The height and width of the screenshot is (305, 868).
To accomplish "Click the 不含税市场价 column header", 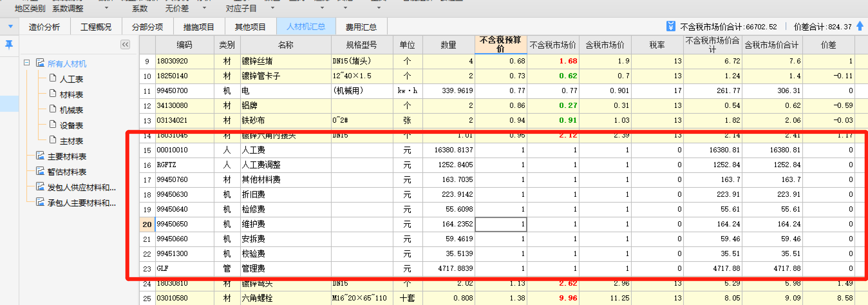I will tap(552, 45).
